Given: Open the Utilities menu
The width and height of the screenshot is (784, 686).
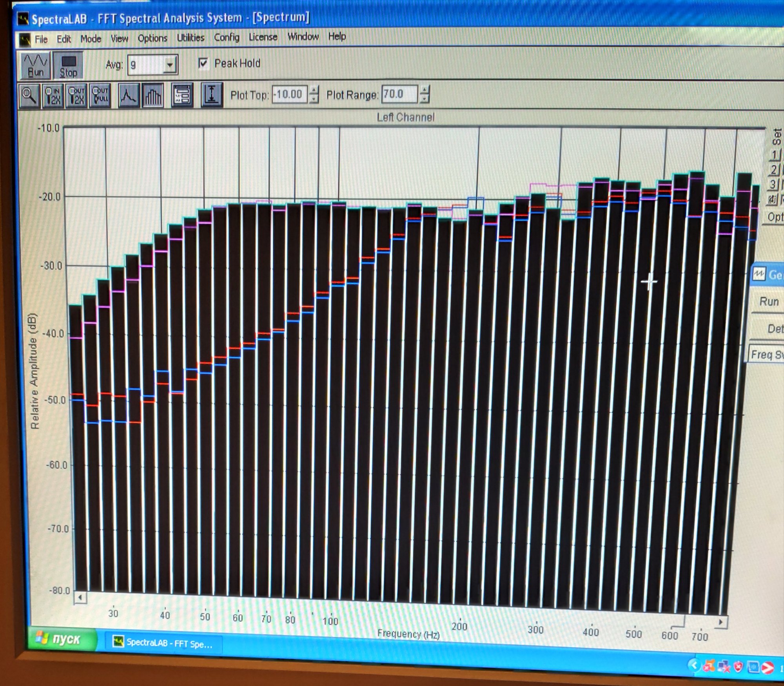Looking at the screenshot, I should tap(191, 38).
